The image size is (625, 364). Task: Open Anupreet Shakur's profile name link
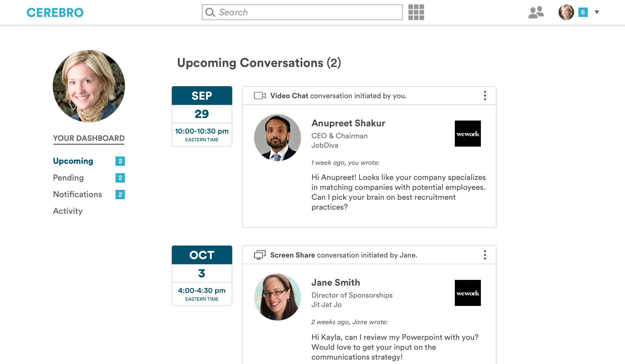(348, 123)
